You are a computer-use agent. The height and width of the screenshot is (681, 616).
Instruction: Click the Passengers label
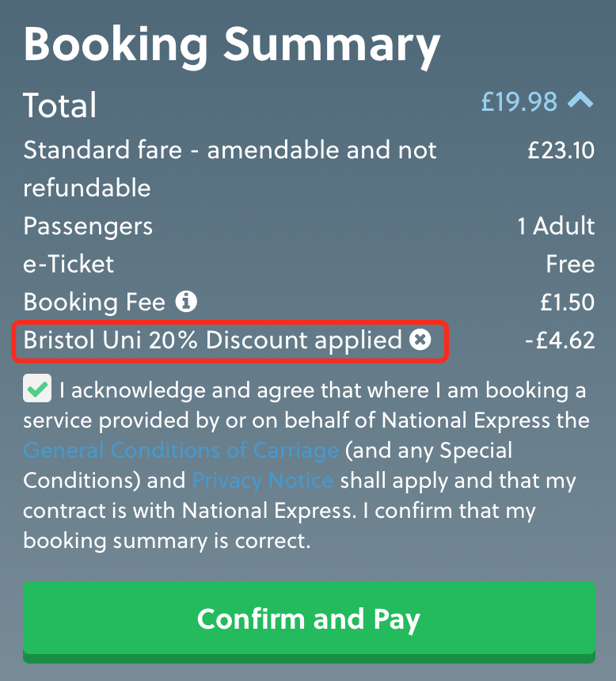(x=88, y=226)
